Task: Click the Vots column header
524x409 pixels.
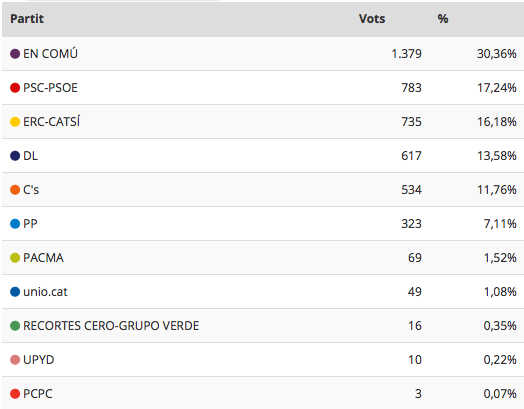Action: [372, 19]
